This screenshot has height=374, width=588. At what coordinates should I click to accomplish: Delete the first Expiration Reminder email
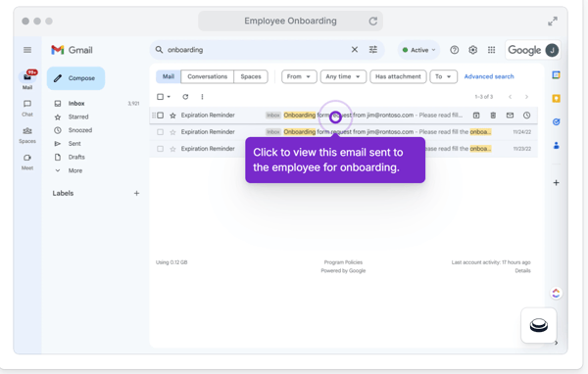click(493, 116)
